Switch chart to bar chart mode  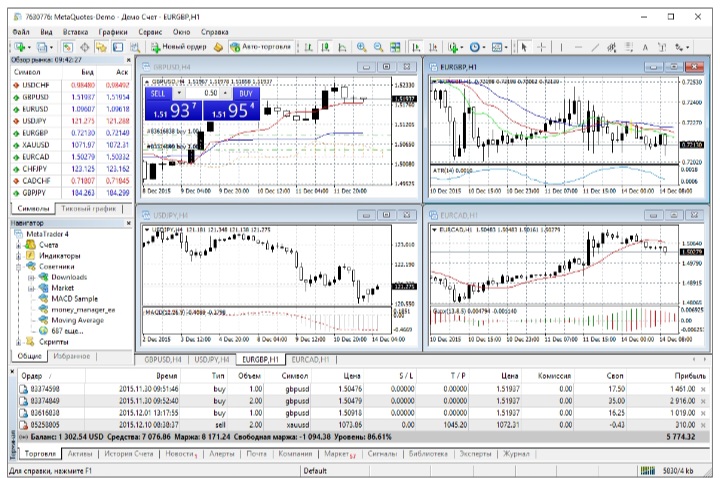click(x=309, y=47)
